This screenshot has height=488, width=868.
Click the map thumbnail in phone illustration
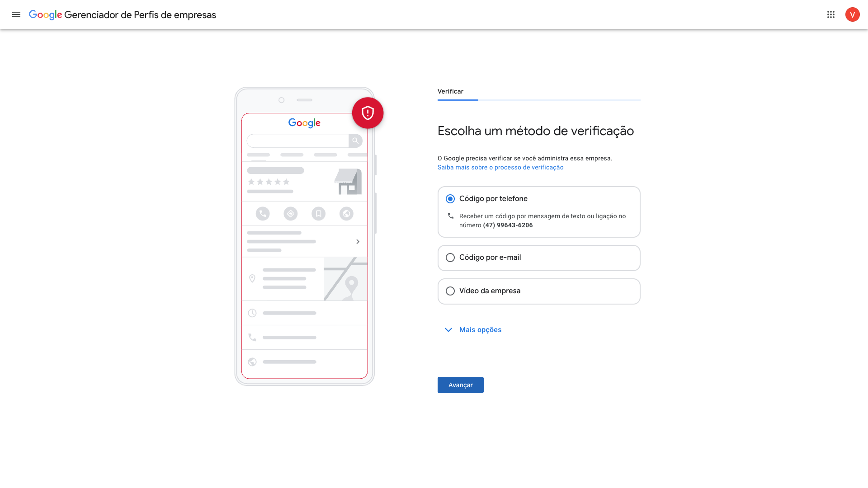click(x=345, y=279)
